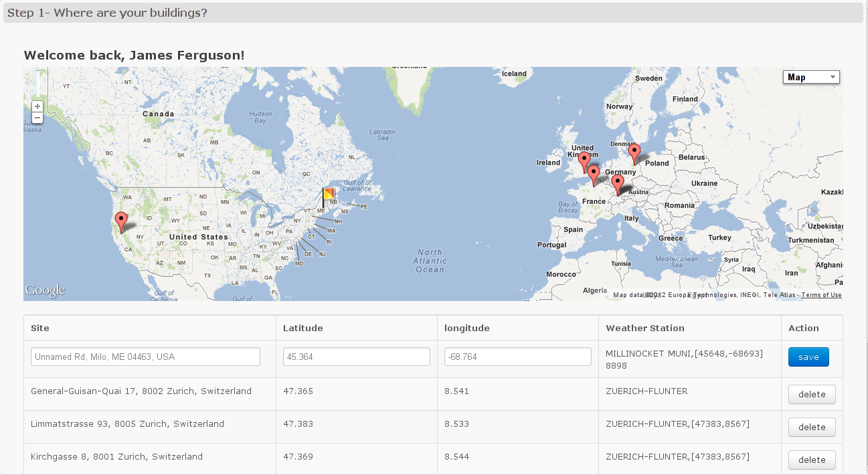Click latitude value 47.365
Viewport: 868px width, 475px height.
298,391
